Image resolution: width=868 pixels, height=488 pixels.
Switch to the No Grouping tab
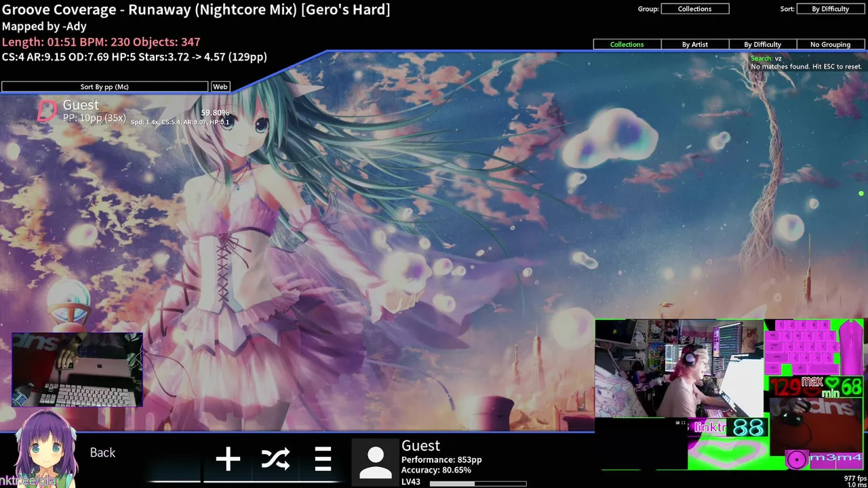(x=830, y=44)
